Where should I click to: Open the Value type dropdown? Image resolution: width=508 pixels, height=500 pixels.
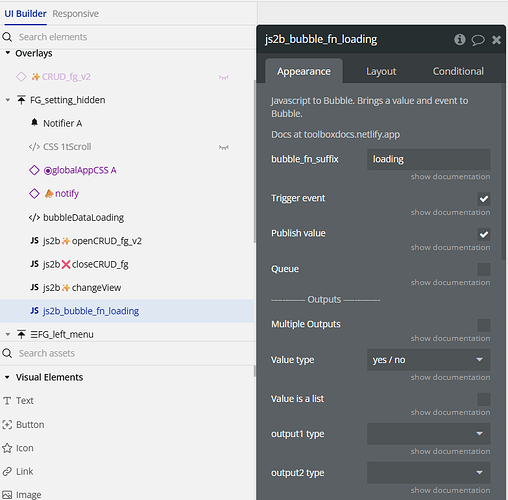point(428,360)
